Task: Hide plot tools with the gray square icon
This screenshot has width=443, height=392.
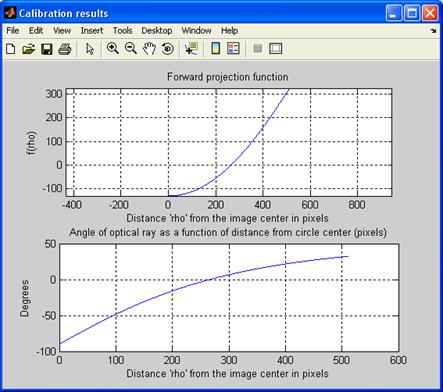Action: pos(258,49)
